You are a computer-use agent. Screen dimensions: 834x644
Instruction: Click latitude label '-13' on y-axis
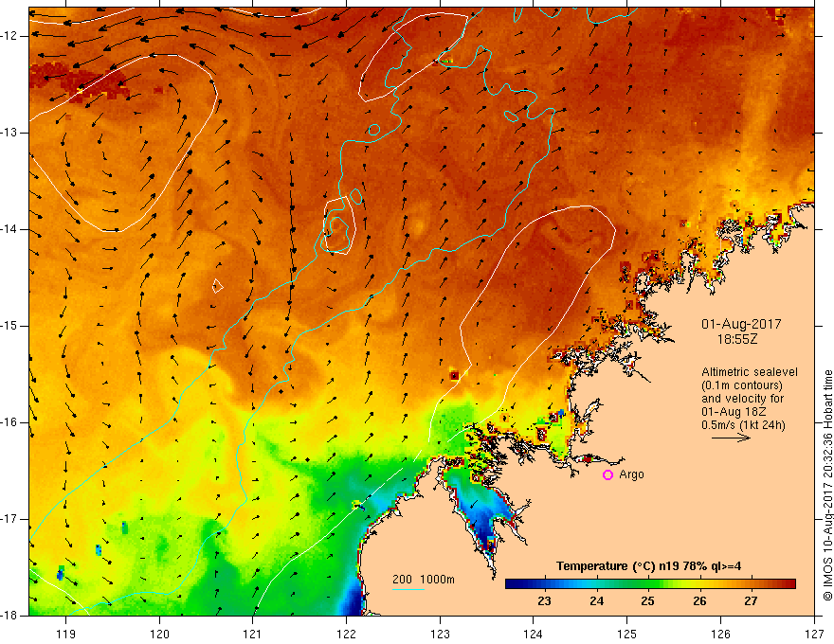click(x=9, y=133)
